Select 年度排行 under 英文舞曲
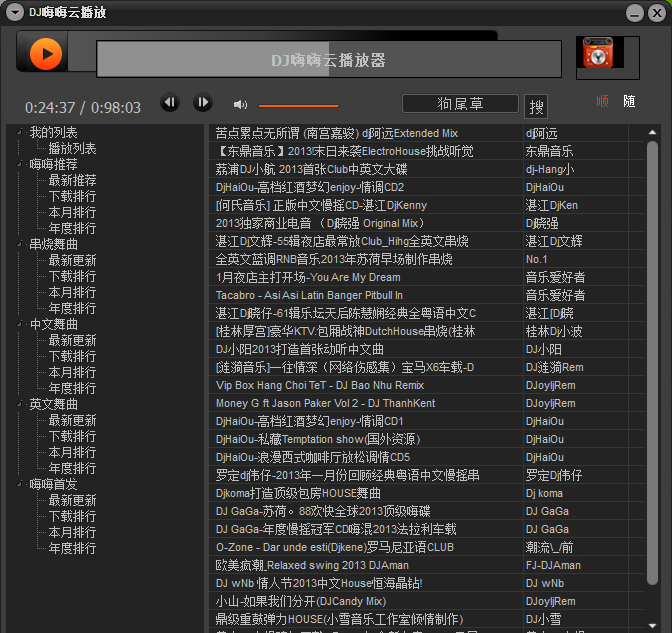 (72, 468)
